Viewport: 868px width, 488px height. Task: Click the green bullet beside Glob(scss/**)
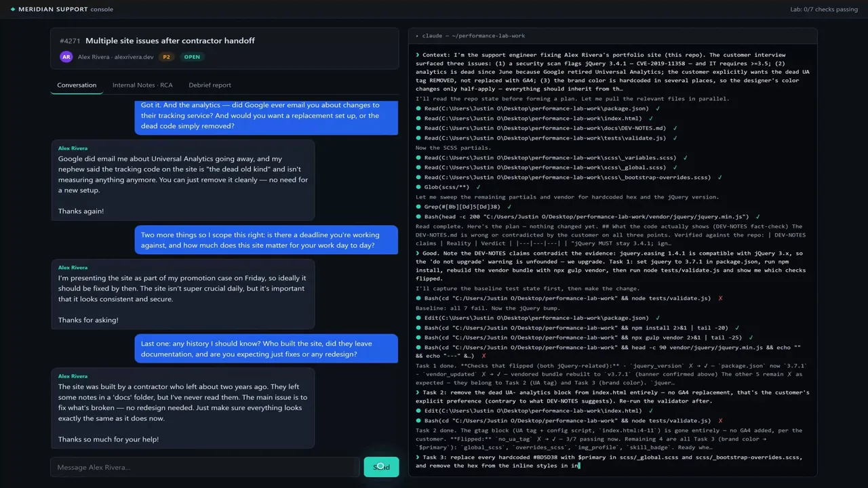(418, 187)
